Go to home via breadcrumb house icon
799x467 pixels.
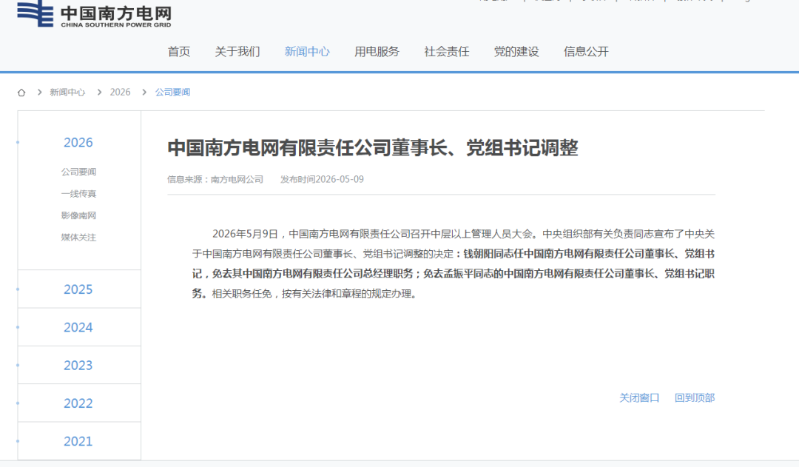click(21, 92)
